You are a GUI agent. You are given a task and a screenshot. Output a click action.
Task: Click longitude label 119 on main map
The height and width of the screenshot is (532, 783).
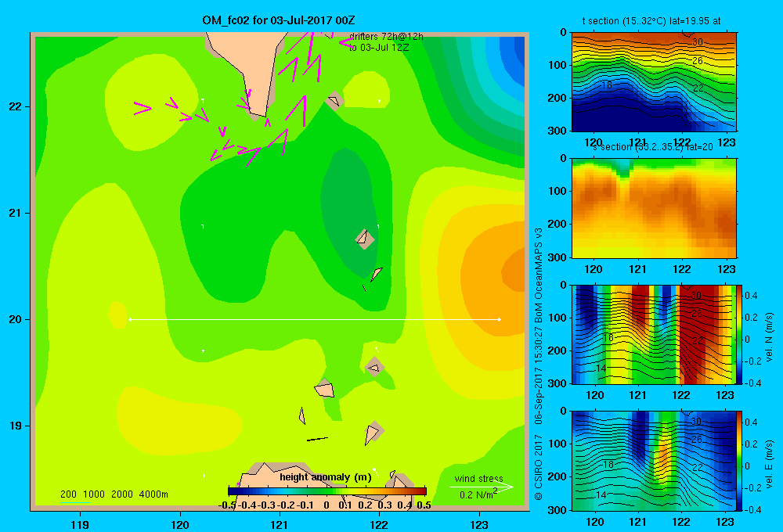(80, 524)
